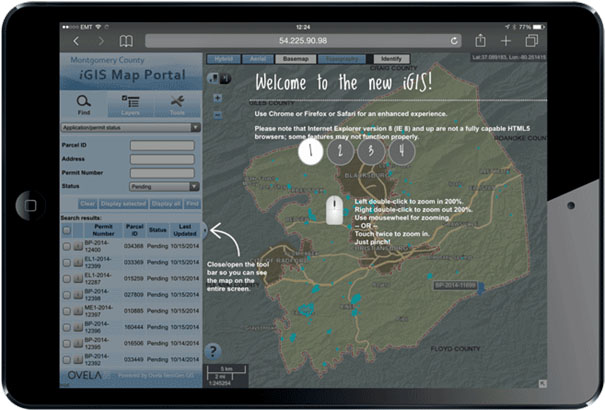Check the ME1-2014-12397 row checkbox

(x=67, y=311)
